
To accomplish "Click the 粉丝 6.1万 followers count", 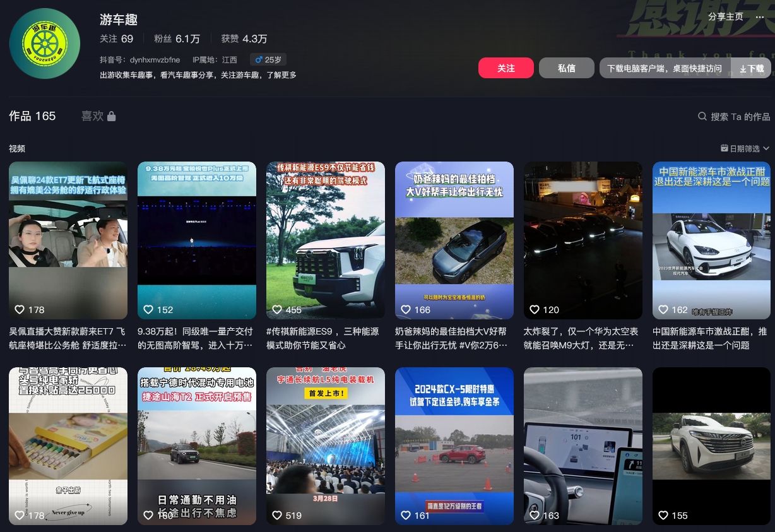I will point(177,38).
